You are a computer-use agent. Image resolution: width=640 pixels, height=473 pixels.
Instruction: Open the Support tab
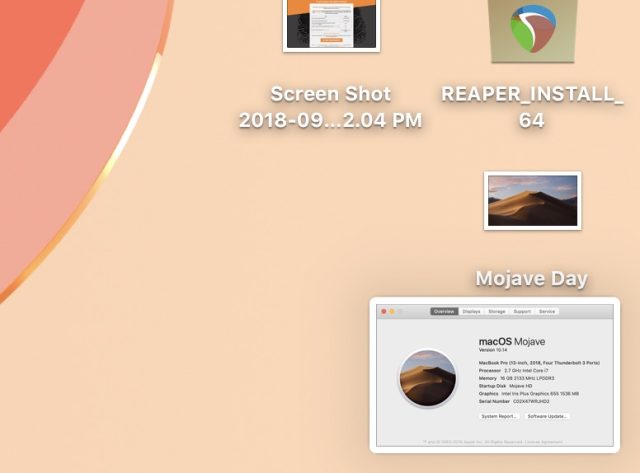(522, 311)
